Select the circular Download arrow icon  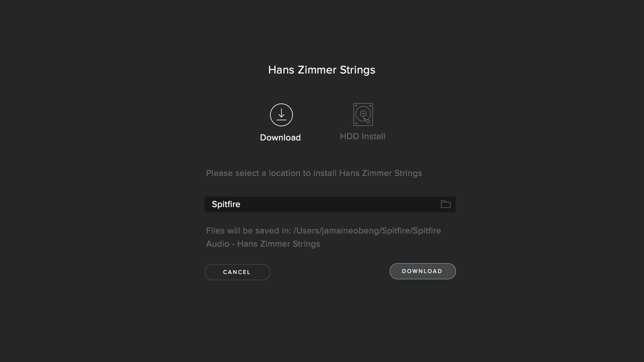281,115
